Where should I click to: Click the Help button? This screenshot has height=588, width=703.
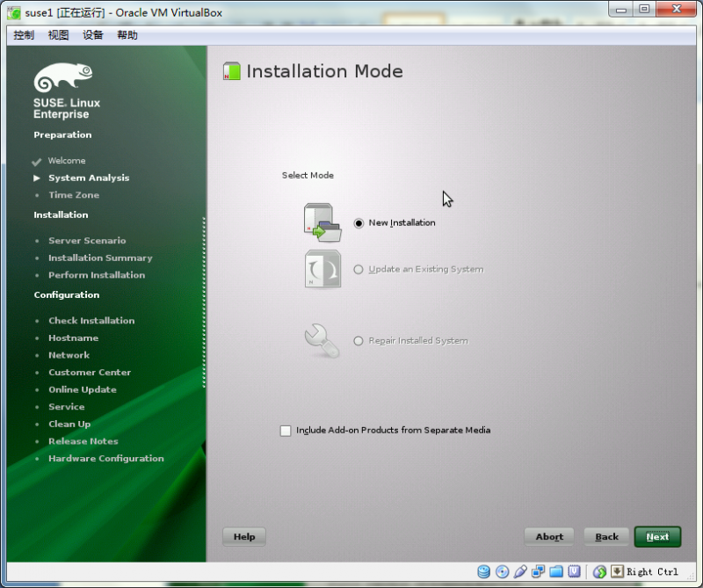pos(243,536)
